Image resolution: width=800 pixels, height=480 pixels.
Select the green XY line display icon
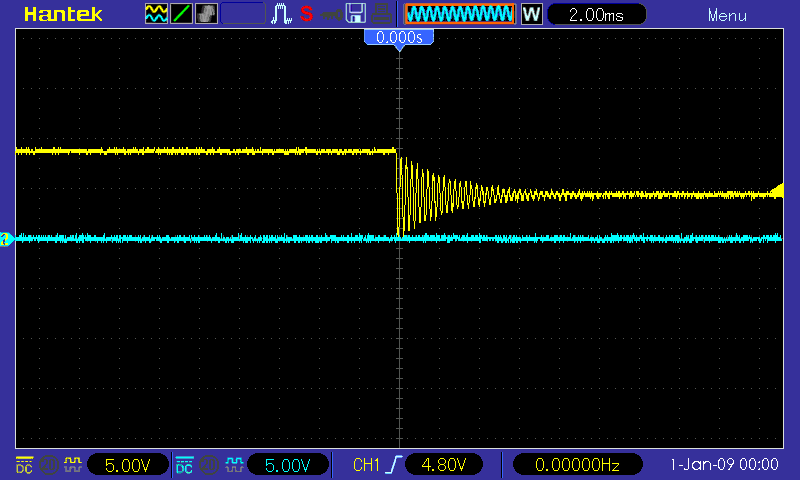[x=181, y=14]
